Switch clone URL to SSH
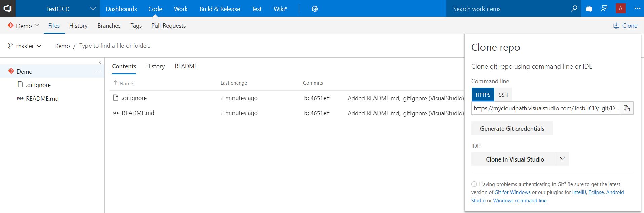The height and width of the screenshot is (213, 644). [x=503, y=95]
